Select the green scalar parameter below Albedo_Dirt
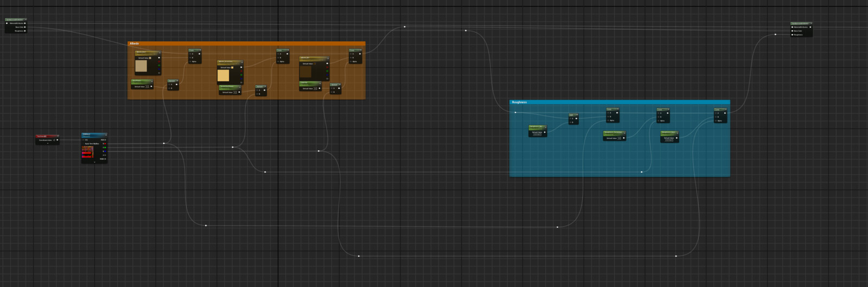Image resolution: width=868 pixels, height=287 pixels. click(x=310, y=86)
